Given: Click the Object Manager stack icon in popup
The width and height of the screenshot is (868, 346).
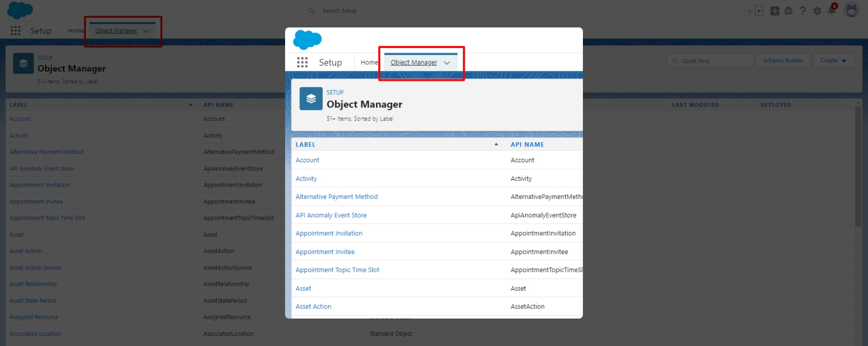Looking at the screenshot, I should 311,99.
